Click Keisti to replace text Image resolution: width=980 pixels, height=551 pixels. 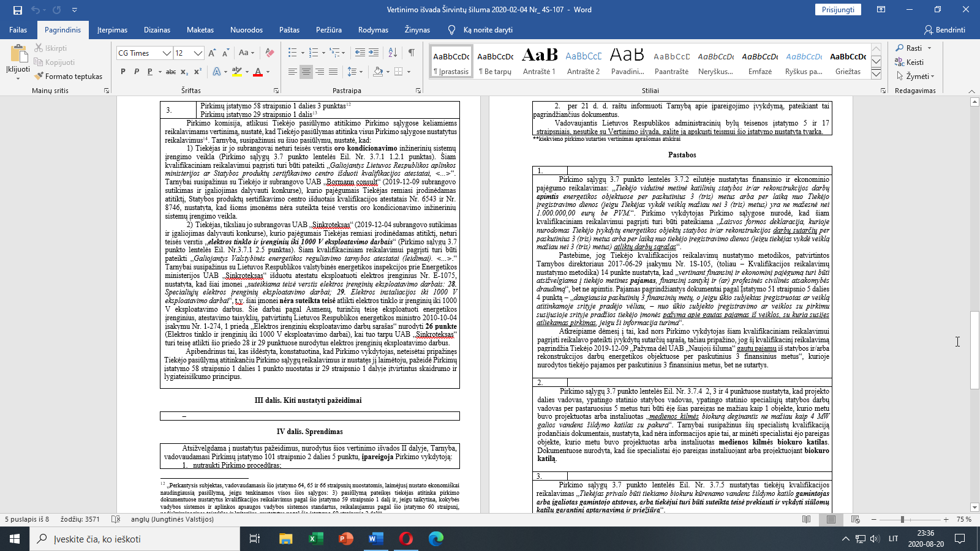click(x=910, y=62)
